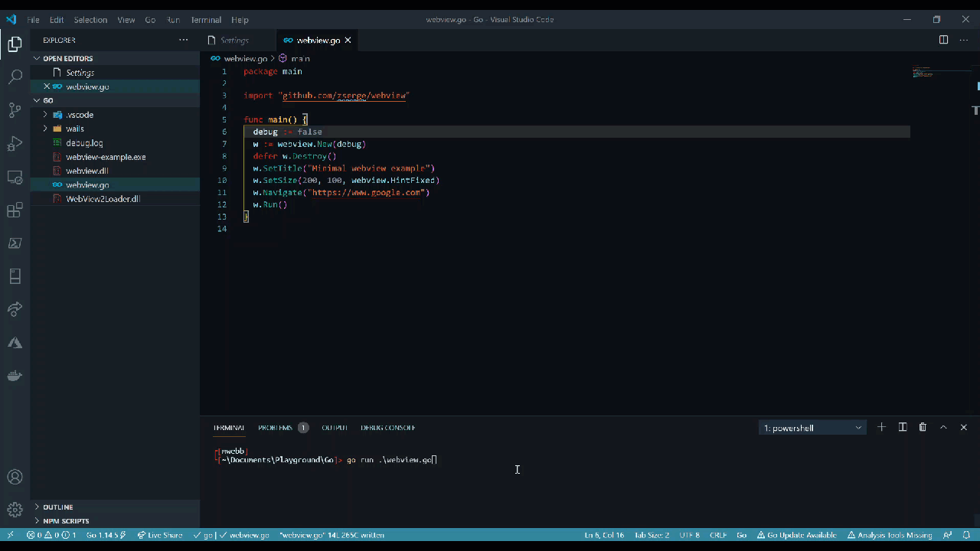Screen dimensions: 980x551
Task: Collapse the GO folder section
Action: coord(115,100)
